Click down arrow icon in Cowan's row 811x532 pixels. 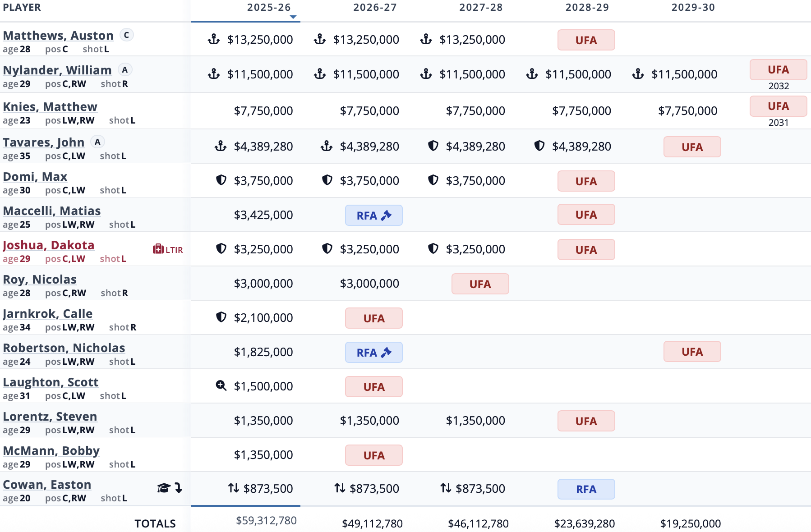[x=179, y=488]
